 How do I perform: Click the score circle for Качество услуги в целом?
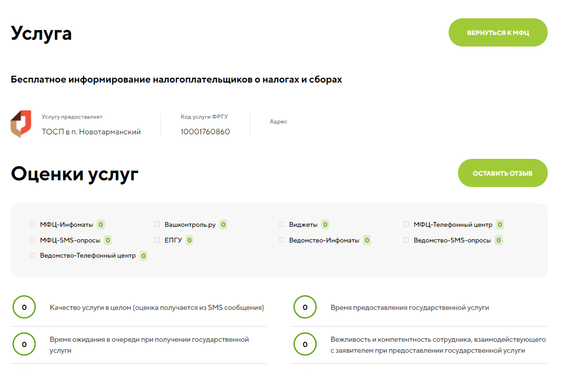click(x=24, y=307)
